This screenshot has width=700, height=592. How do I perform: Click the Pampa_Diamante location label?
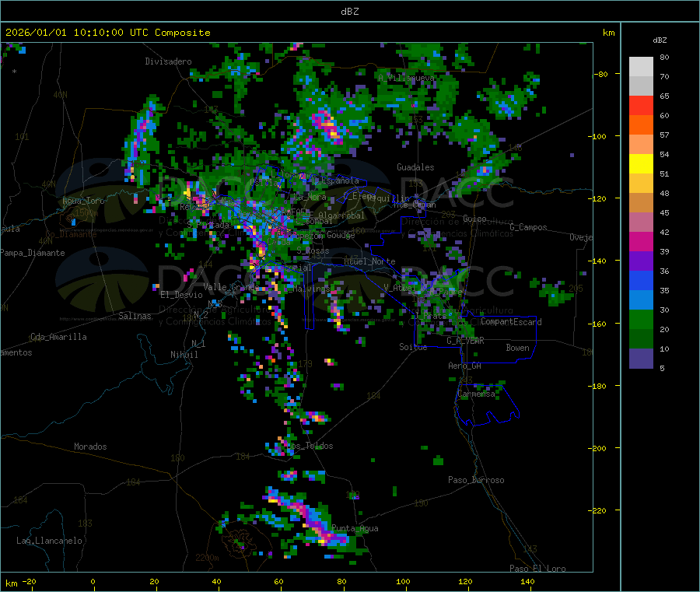[x=33, y=253]
